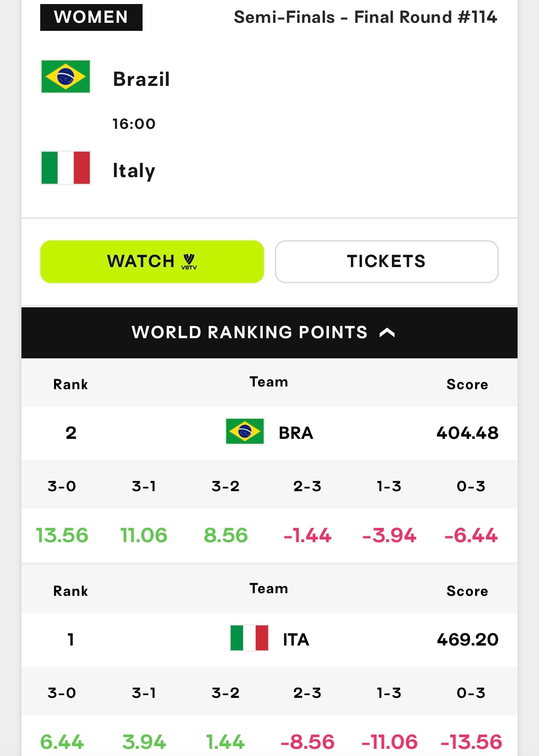The image size is (539, 756).
Task: Click the BRA team code
Action: pyautogui.click(x=296, y=433)
